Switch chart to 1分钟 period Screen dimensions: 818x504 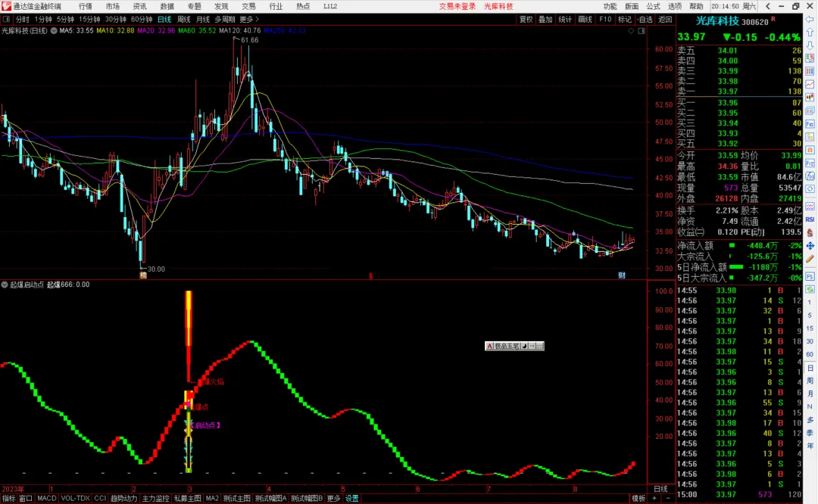[42, 19]
